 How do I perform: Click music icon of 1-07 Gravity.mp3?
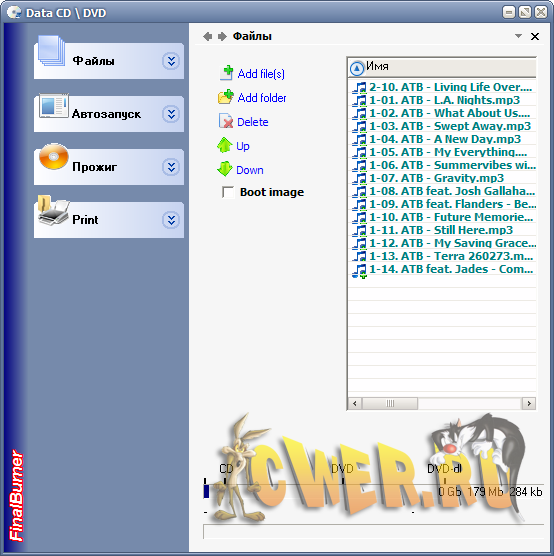click(x=359, y=178)
